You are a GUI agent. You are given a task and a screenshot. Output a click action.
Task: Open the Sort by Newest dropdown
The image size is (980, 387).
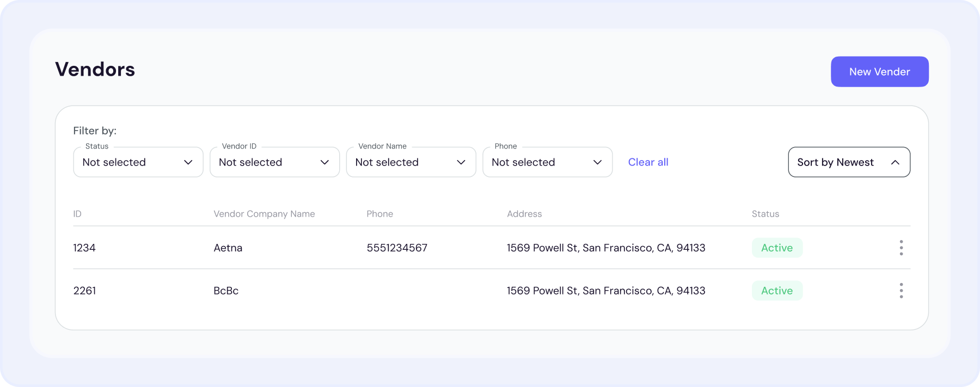pos(849,162)
